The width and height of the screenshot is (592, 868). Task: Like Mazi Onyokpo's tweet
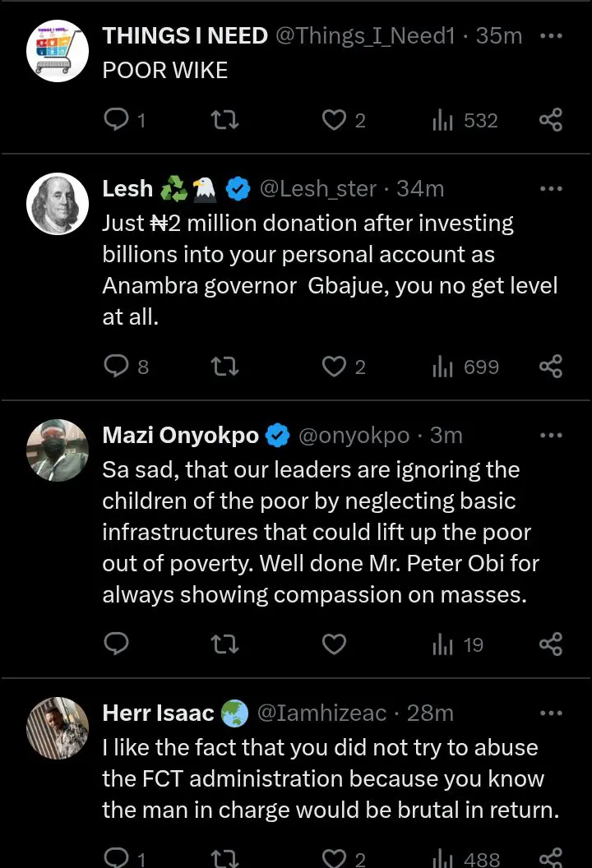click(333, 644)
